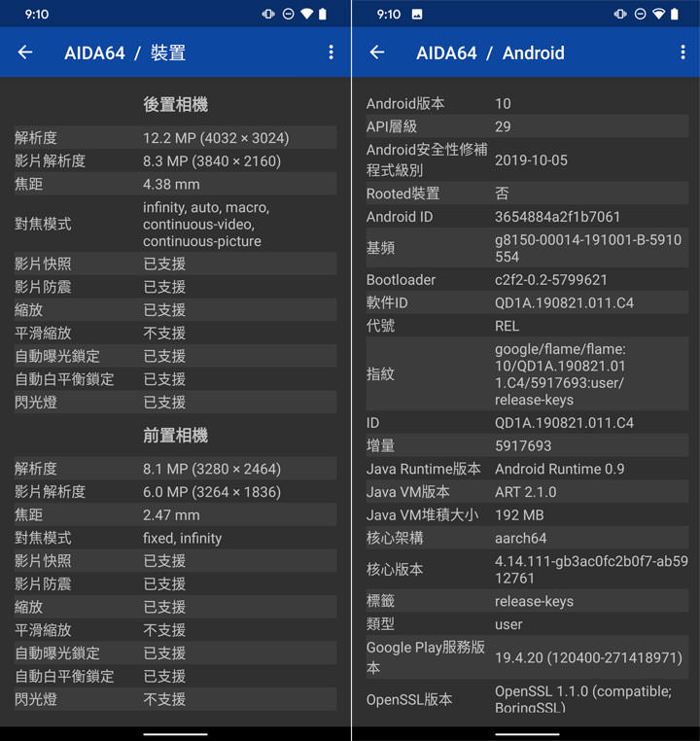
Task: Tap the navigation pill on left screen
Action: (176, 734)
